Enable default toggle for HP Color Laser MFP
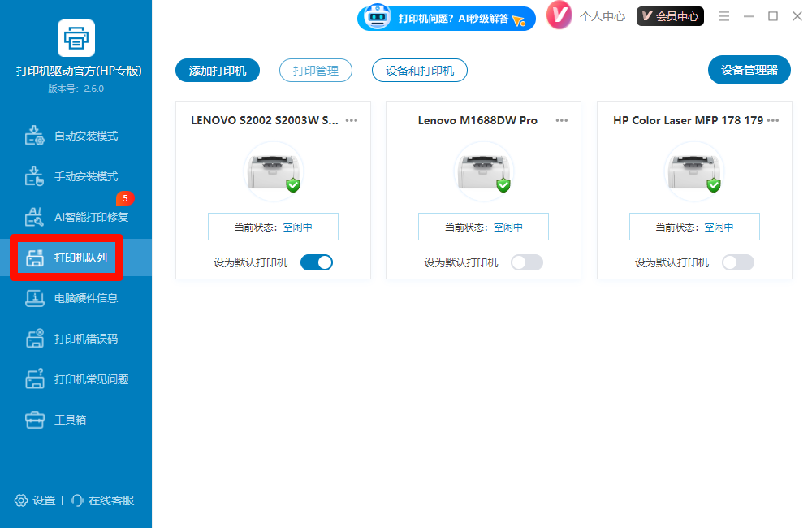The width and height of the screenshot is (812, 528). coord(737,262)
